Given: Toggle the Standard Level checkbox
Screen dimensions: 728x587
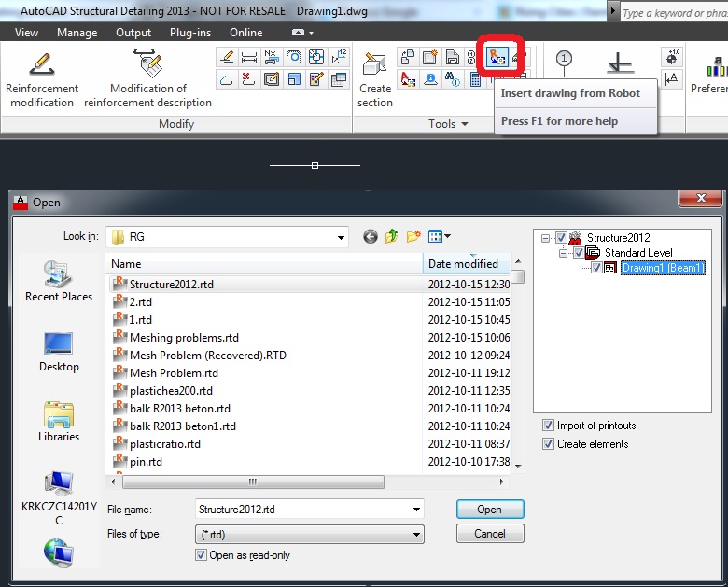Looking at the screenshot, I should point(579,253).
